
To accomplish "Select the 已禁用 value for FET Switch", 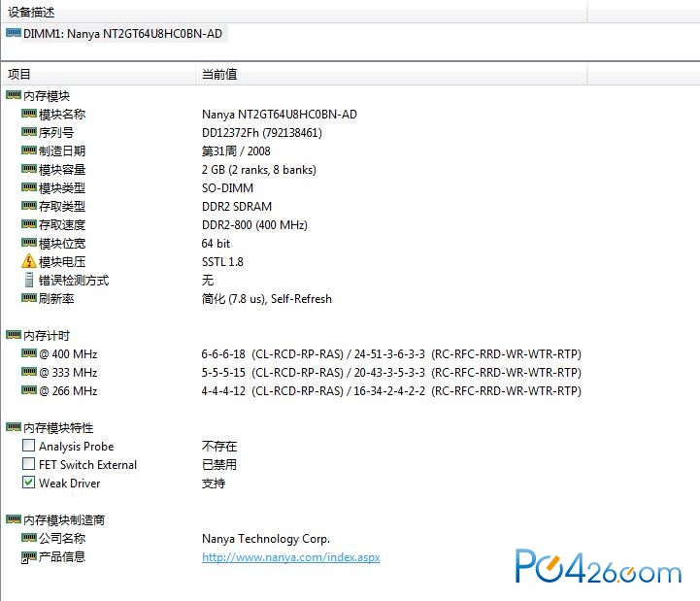I will (x=219, y=464).
